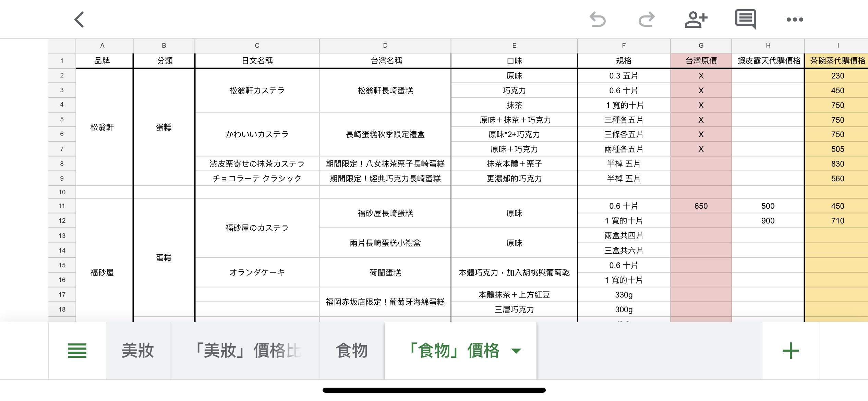Select the 更濃郁的巧克力 flavor cell

tap(514, 179)
